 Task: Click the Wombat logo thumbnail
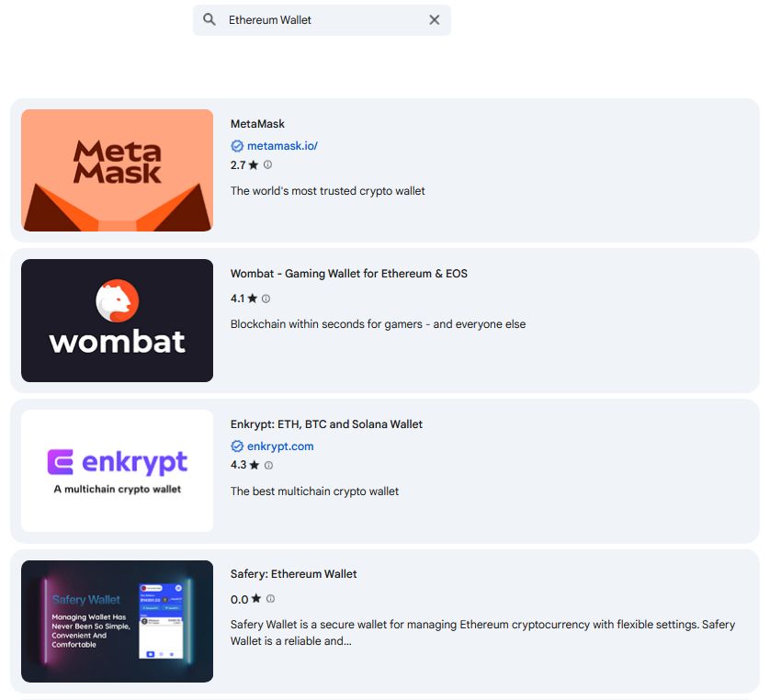coord(117,321)
